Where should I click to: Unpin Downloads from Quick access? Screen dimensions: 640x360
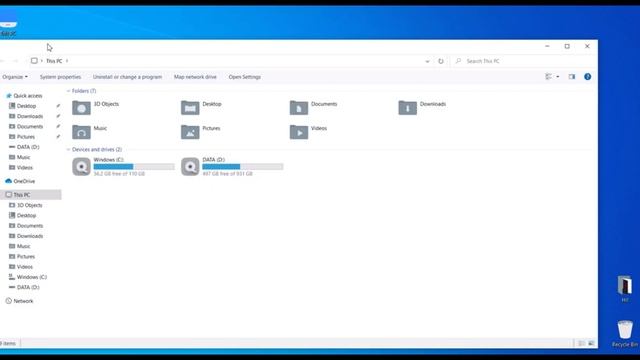(x=58, y=116)
